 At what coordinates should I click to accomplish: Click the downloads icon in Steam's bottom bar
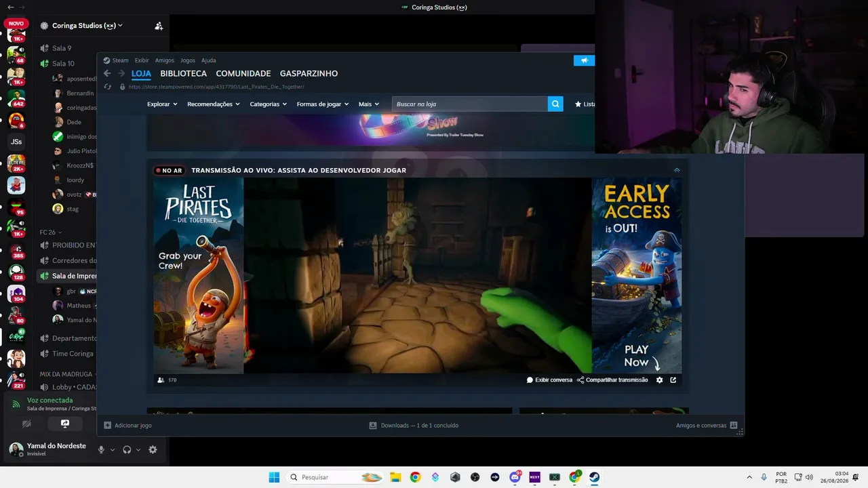[x=373, y=426]
